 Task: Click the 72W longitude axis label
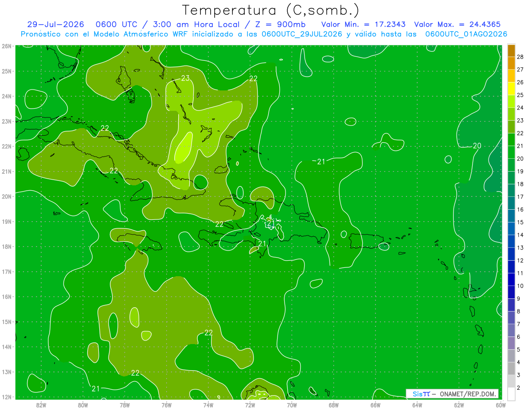click(250, 404)
